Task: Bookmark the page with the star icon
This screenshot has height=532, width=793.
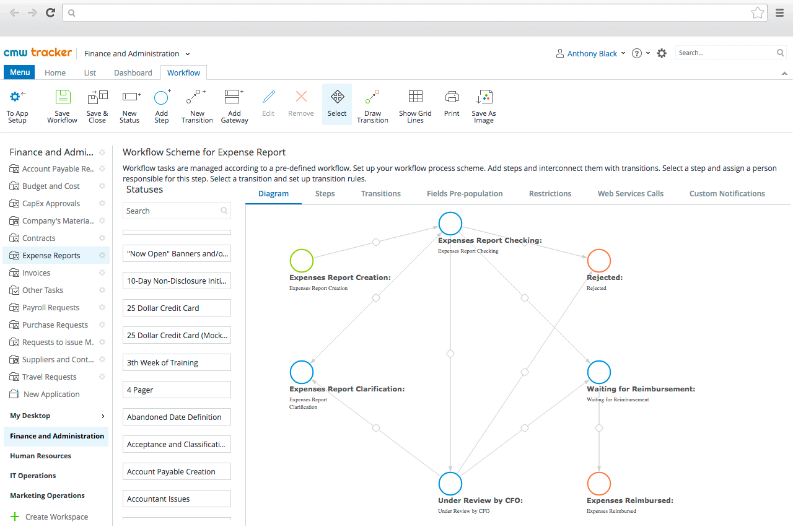Action: click(757, 12)
